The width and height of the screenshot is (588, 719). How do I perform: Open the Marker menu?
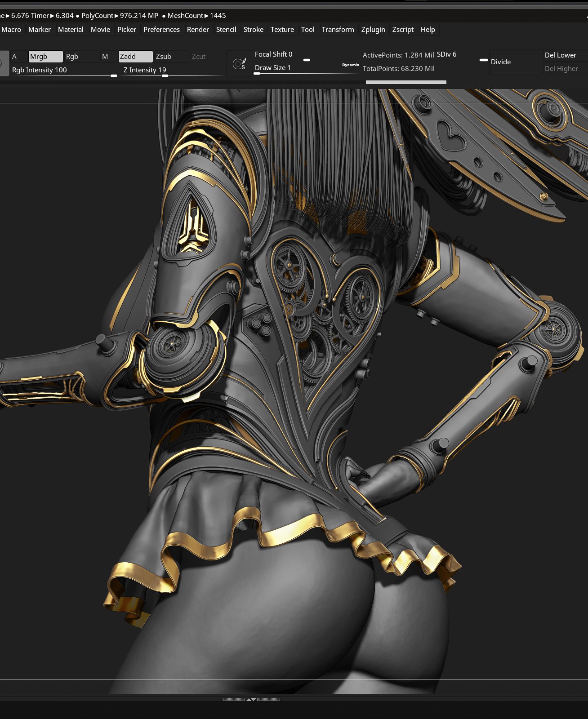pos(40,30)
